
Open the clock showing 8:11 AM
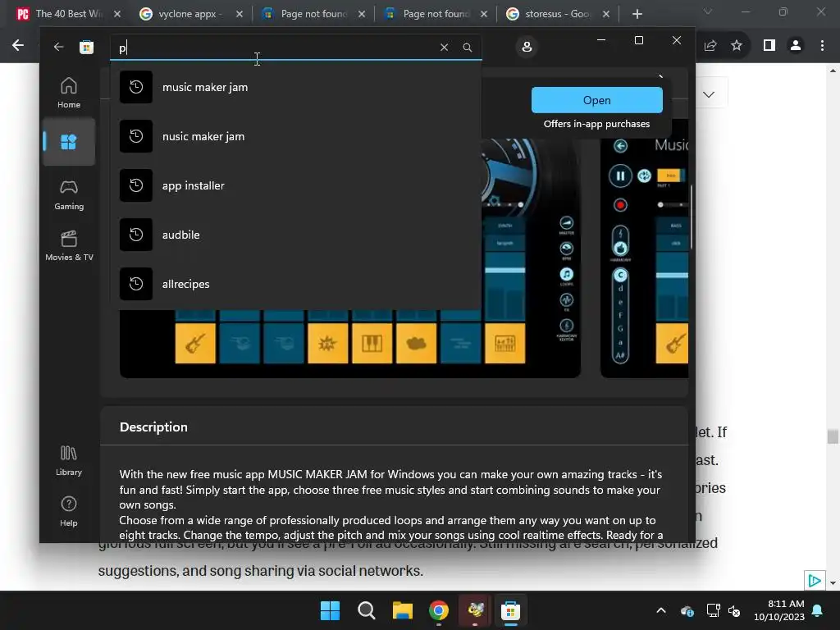(779, 610)
